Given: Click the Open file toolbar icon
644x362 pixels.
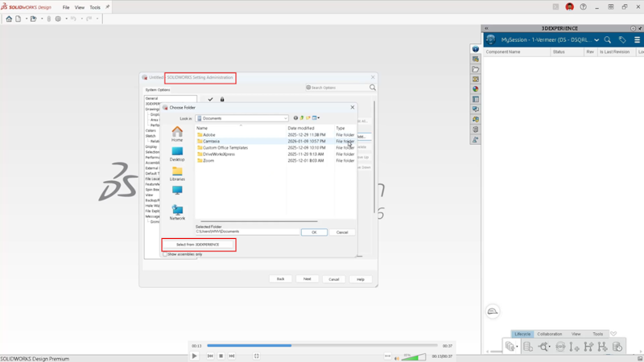Looking at the screenshot, I should [33, 19].
